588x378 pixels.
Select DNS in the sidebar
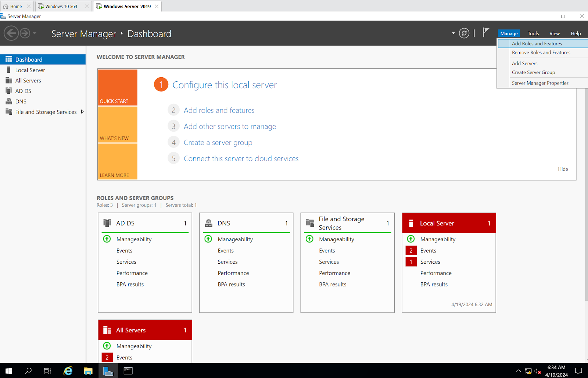pyautogui.click(x=43, y=101)
